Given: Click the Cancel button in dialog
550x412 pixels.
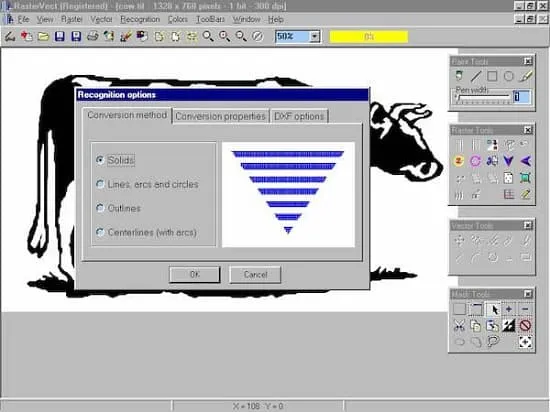Looking at the screenshot, I should coord(255,274).
